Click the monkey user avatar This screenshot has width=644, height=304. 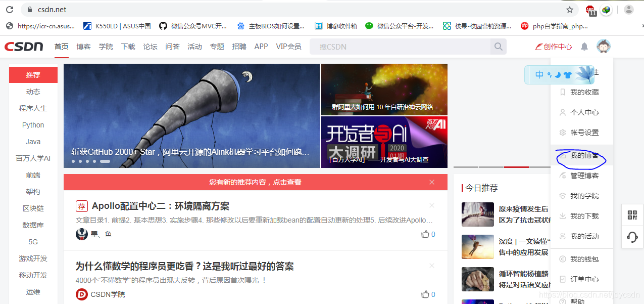click(603, 47)
